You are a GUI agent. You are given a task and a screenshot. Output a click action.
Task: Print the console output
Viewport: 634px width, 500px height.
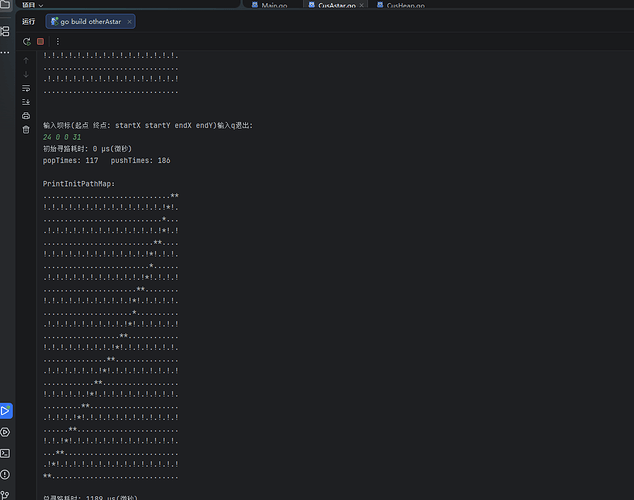(x=26, y=116)
